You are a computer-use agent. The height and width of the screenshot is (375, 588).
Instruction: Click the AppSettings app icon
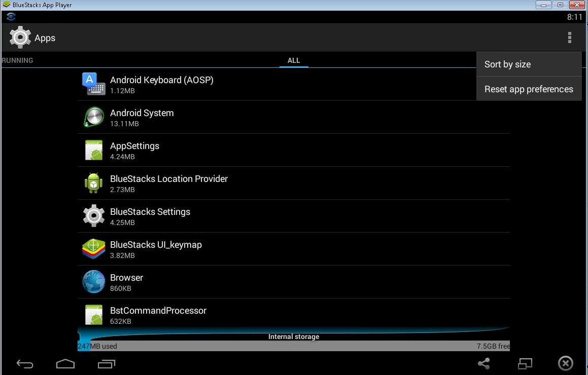click(94, 150)
